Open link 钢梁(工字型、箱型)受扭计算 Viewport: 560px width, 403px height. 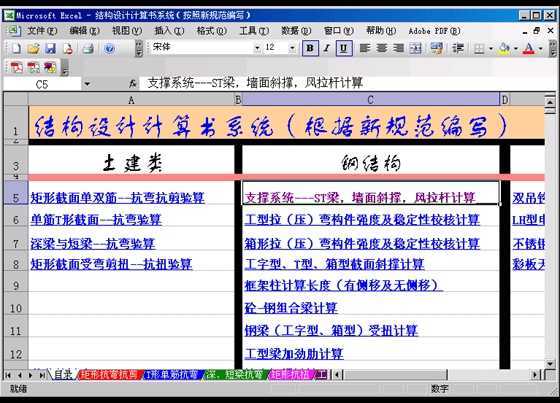tap(331, 330)
